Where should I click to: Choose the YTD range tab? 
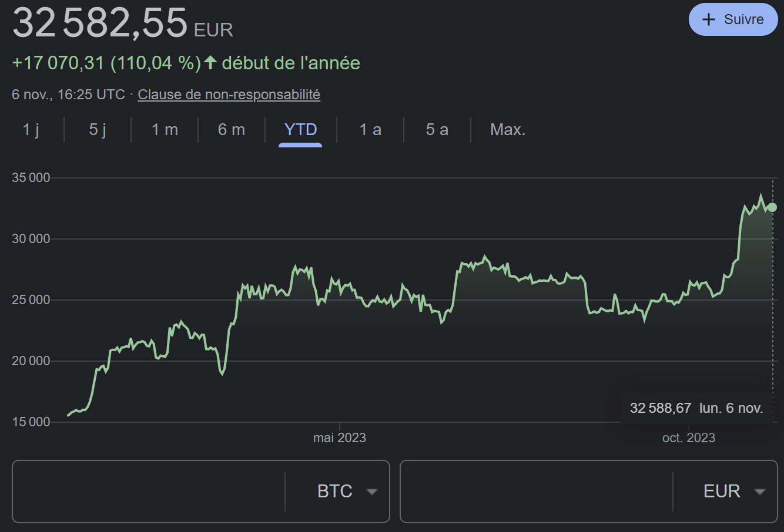coord(300,130)
